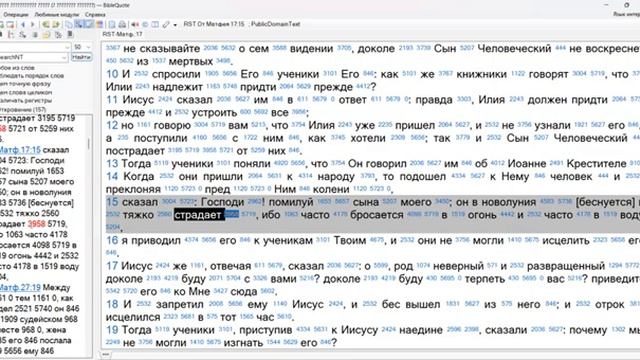
Task: Select the RST Матф. 17 tab
Action: pyautogui.click(x=122, y=34)
